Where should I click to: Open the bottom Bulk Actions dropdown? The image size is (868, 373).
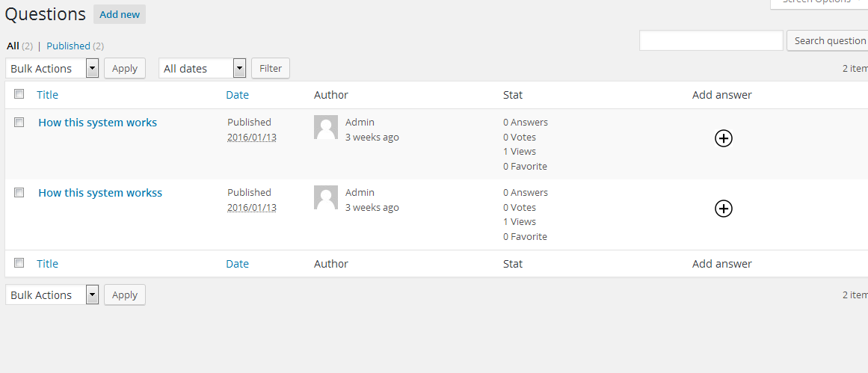[52, 295]
